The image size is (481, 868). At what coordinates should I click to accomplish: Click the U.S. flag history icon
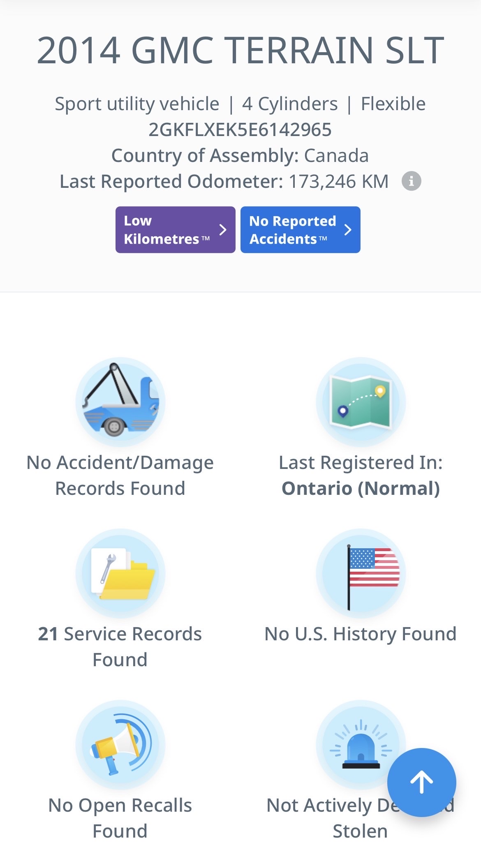click(361, 573)
